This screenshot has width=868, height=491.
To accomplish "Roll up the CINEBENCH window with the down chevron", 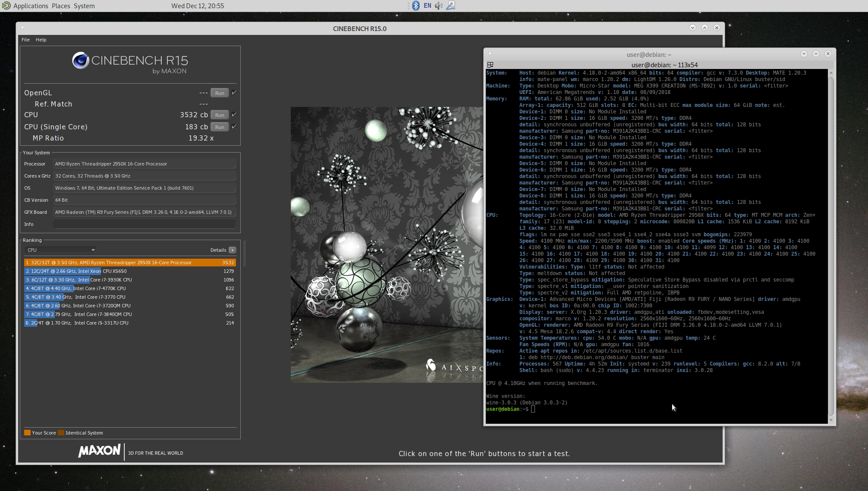I will tap(692, 28).
